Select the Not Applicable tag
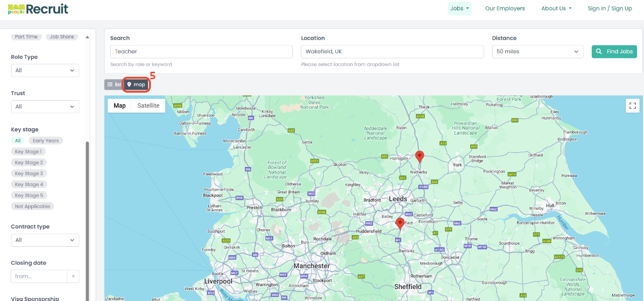The image size is (644, 301). click(x=32, y=206)
